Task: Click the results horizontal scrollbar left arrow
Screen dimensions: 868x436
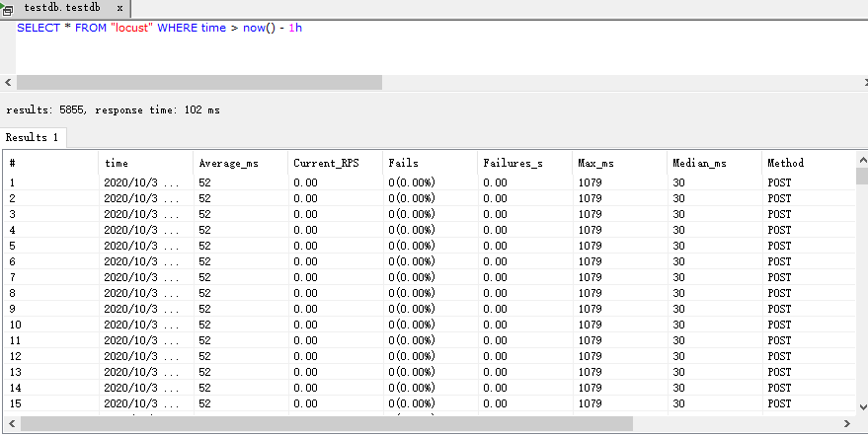Action: click(11, 424)
